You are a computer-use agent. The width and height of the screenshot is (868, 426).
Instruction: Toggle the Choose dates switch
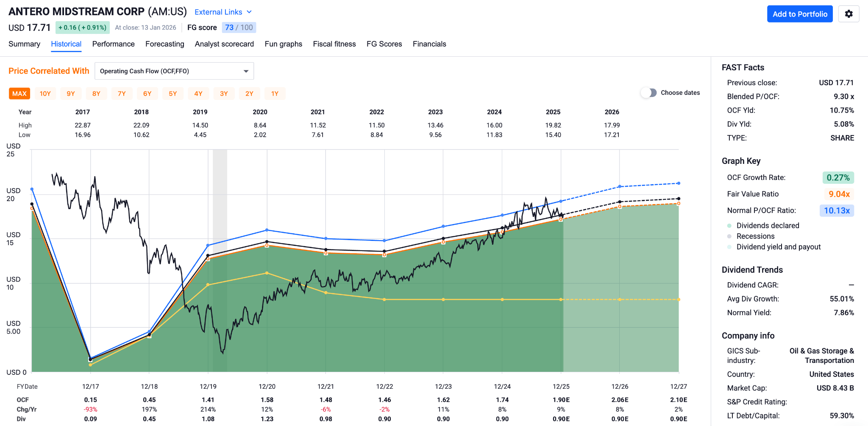[x=648, y=93]
